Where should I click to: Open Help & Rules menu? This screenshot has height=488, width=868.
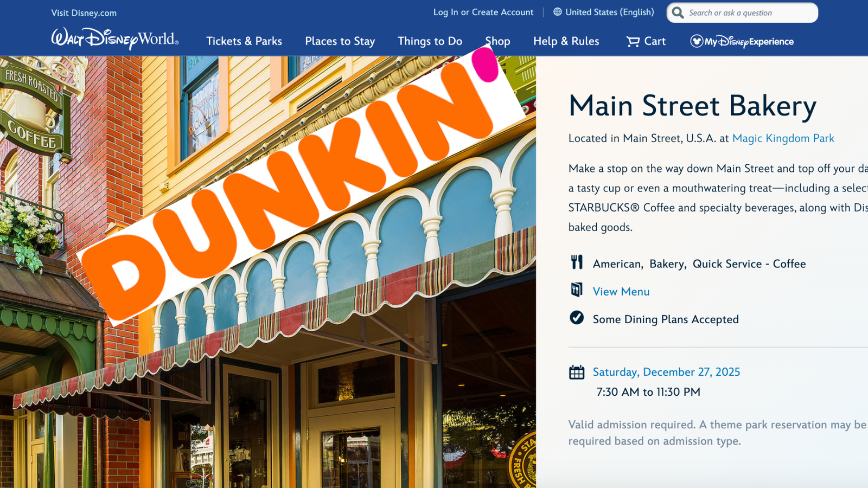[566, 41]
